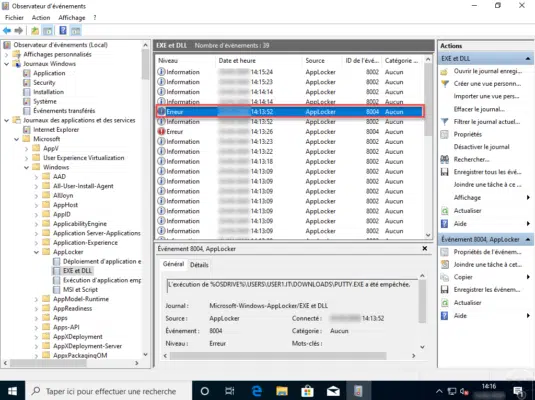Open the Windows Start menu

[x=12, y=391]
